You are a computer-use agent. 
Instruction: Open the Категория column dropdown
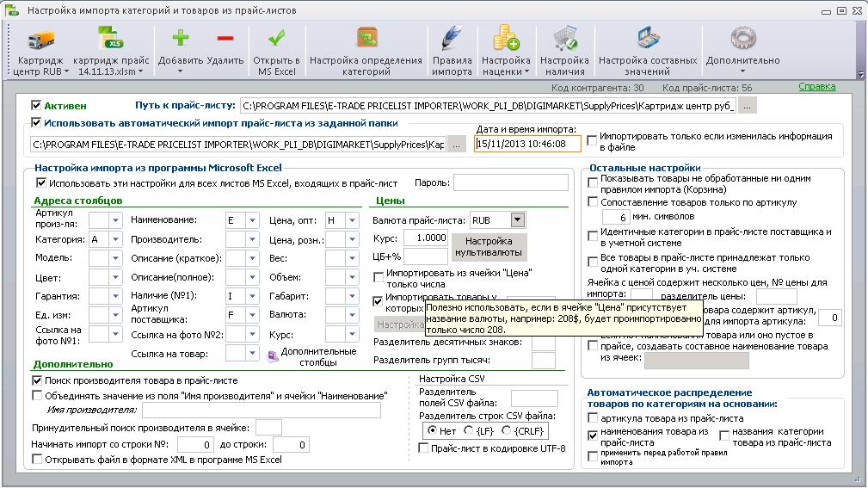pyautogui.click(x=115, y=239)
